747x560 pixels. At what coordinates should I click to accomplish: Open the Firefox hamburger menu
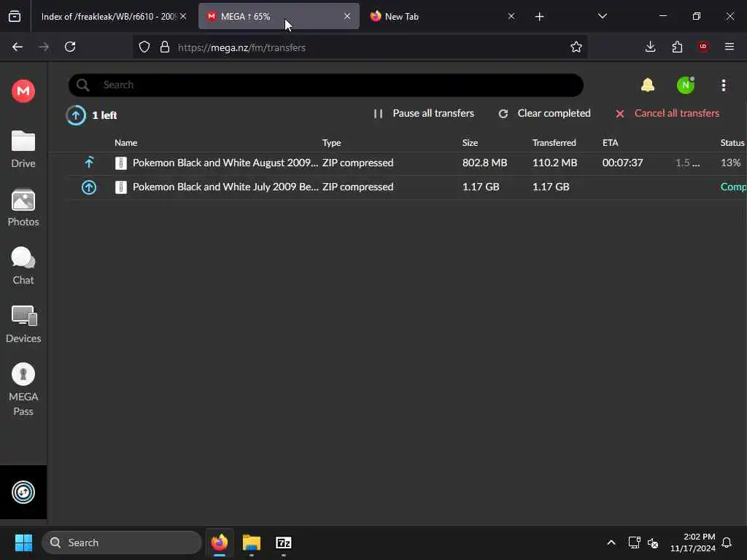point(729,47)
